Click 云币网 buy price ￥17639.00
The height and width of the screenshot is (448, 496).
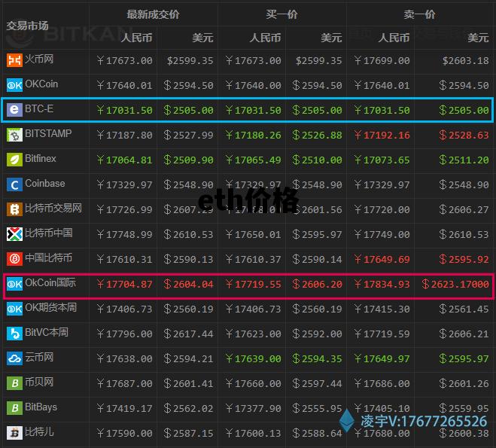pyautogui.click(x=254, y=358)
